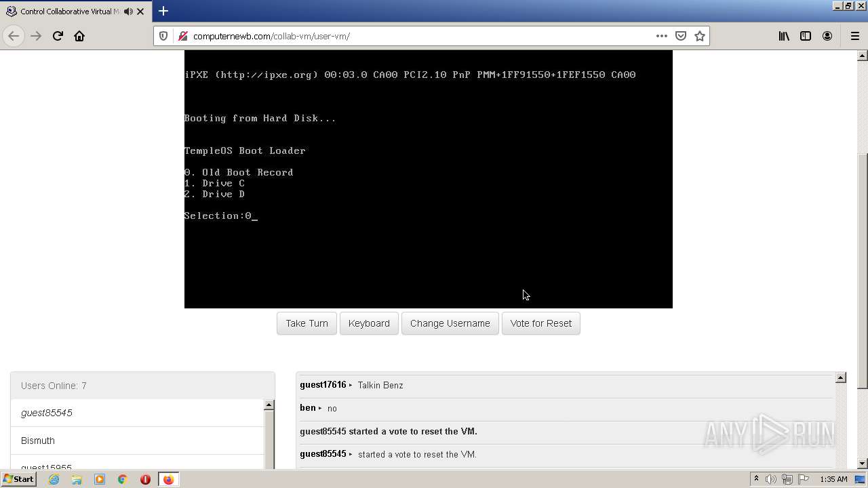This screenshot has height=488, width=868.
Task: Open Windows Explorer folder on taskbar
Action: (77, 479)
